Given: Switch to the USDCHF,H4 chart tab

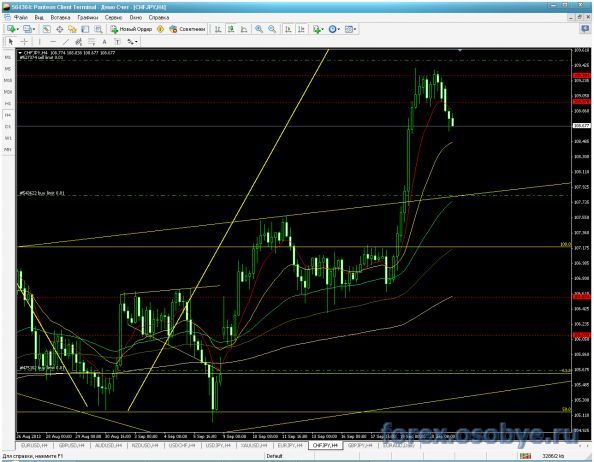Looking at the screenshot, I should 182,446.
